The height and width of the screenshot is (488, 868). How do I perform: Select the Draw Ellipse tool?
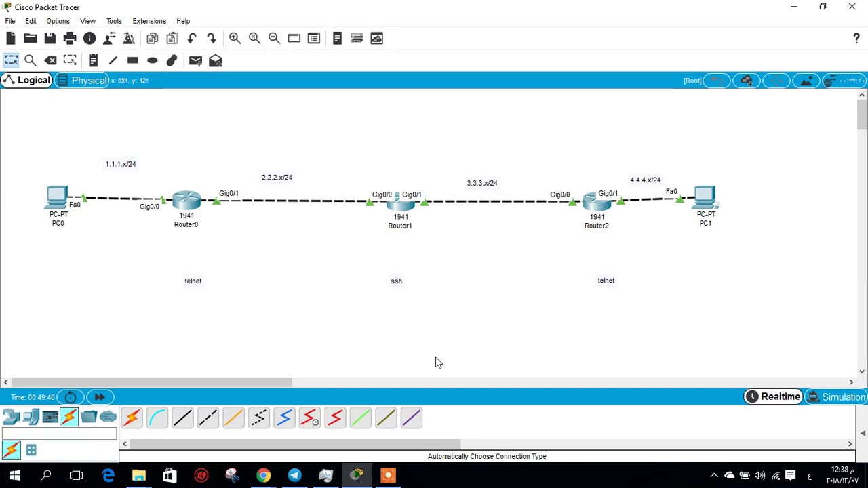[152, 61]
